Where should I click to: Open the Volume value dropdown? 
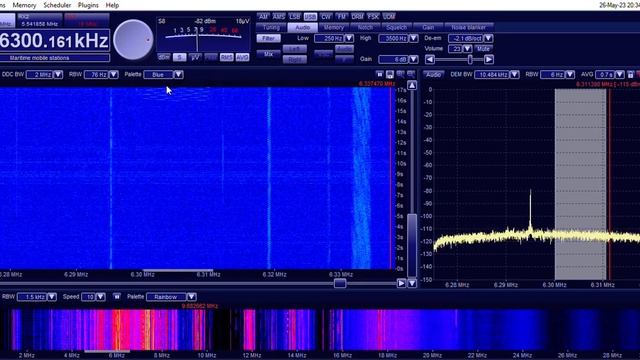(467, 49)
